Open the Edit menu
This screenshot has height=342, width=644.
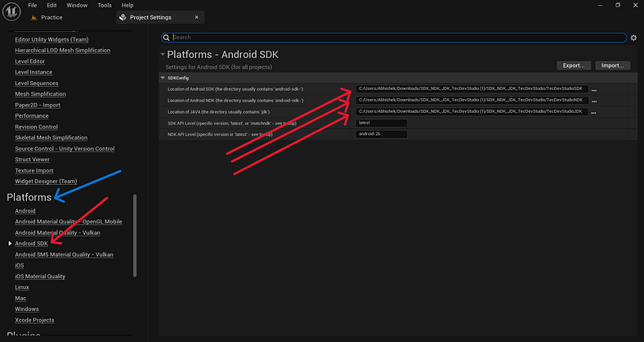pos(51,6)
